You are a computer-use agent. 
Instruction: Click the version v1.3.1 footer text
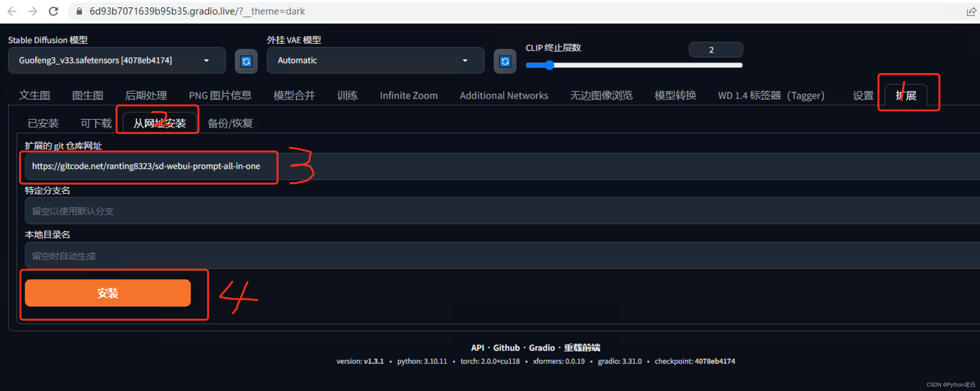tap(360, 361)
